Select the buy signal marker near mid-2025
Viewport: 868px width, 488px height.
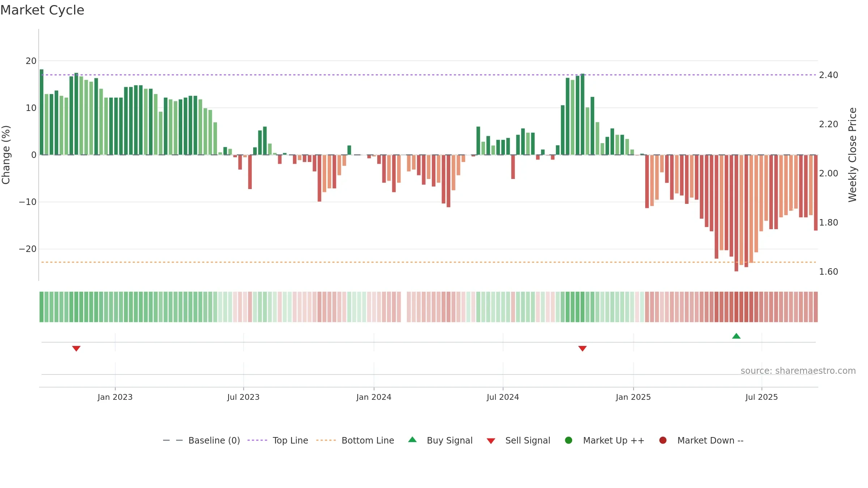[x=736, y=336]
